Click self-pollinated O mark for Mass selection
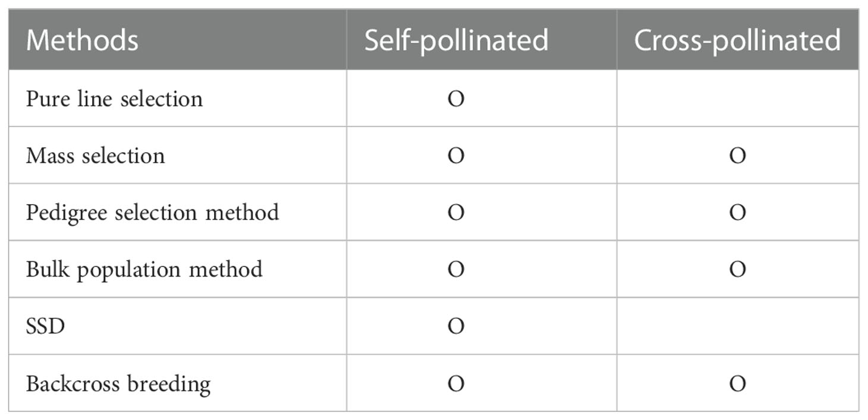Screen dimensions: 868x420 click(x=456, y=155)
